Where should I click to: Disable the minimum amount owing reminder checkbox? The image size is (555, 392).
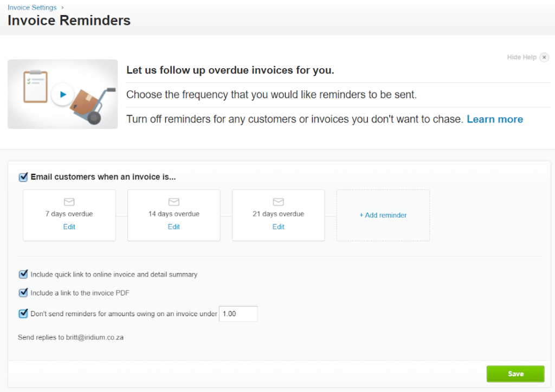pyautogui.click(x=23, y=313)
